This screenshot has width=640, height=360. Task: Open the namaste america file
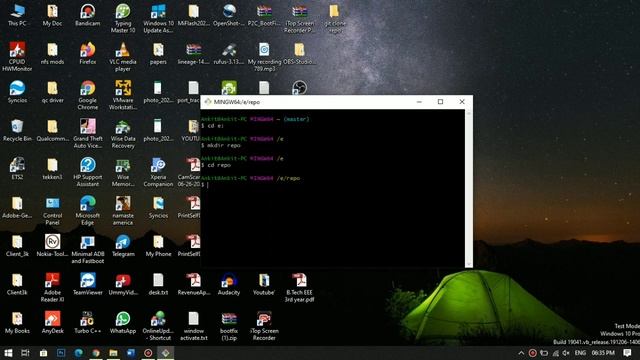coord(123,210)
